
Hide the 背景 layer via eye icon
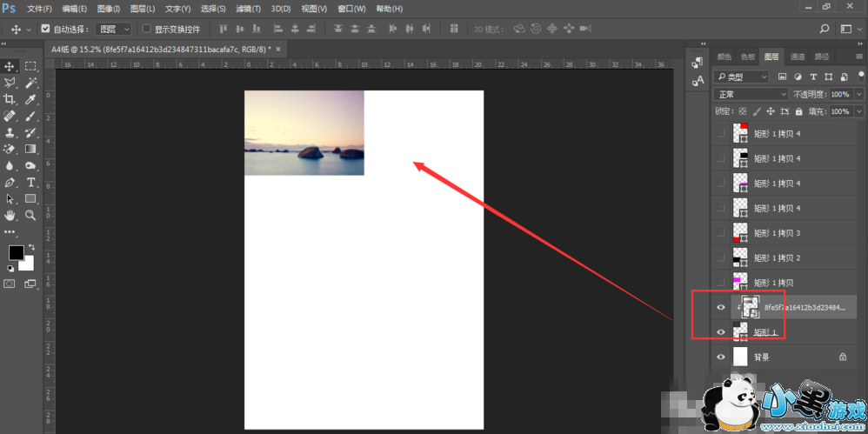720,357
